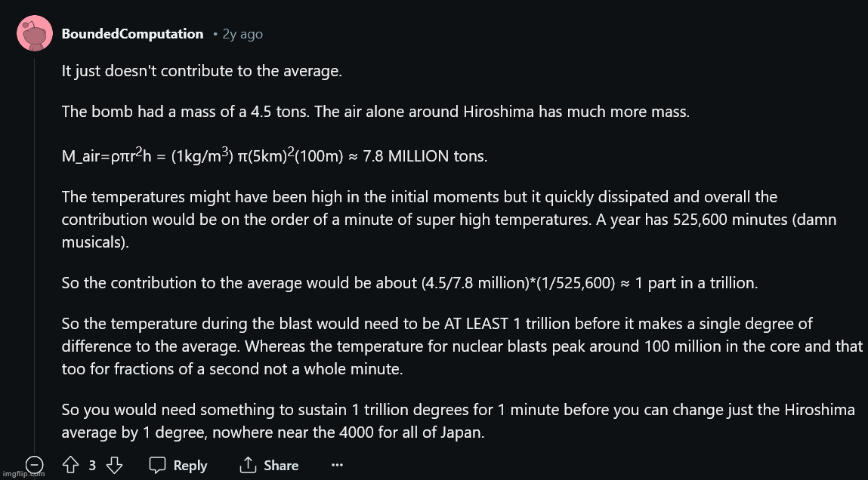The image size is (868, 480).
Task: Click the paragraph about 1 part in a trillion
Action: click(409, 283)
